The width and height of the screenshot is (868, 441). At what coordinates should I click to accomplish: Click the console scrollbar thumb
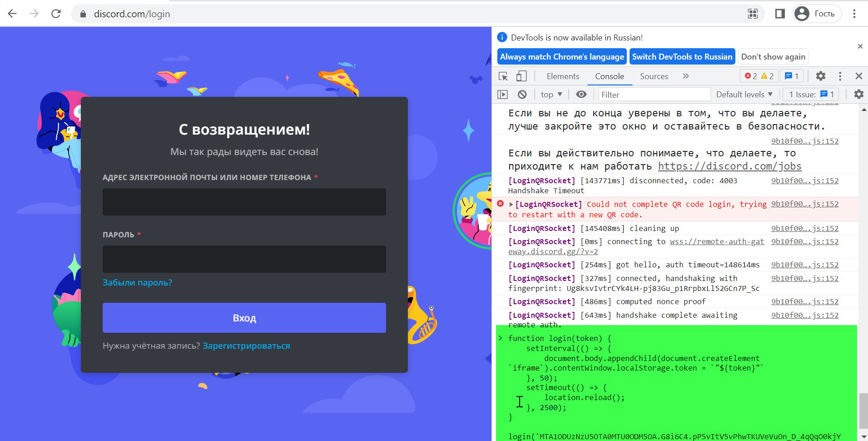point(863,410)
